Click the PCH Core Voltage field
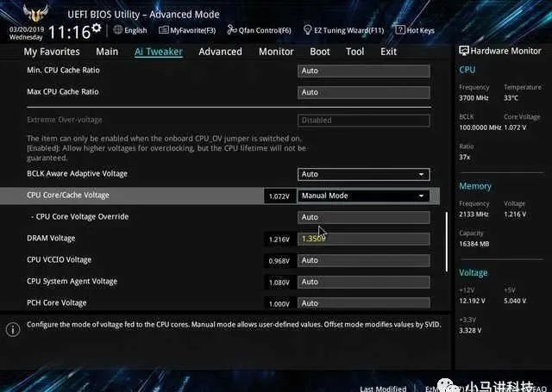This screenshot has width=552, height=392. tap(364, 303)
